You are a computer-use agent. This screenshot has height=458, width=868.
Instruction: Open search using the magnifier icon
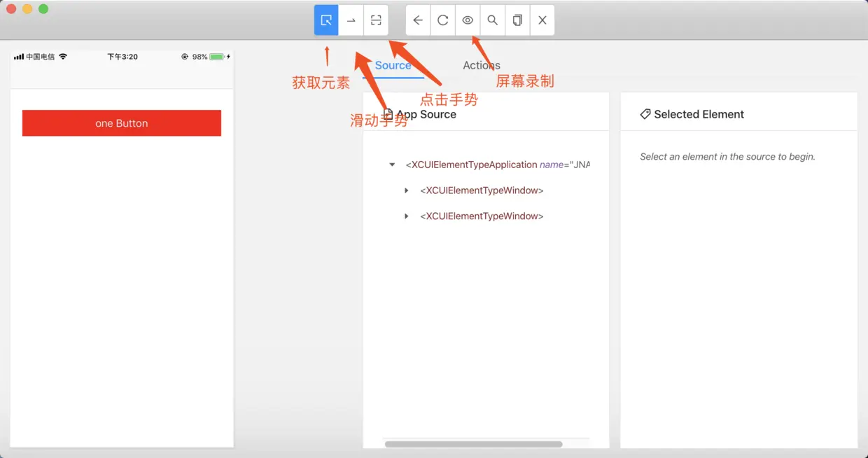(492, 20)
